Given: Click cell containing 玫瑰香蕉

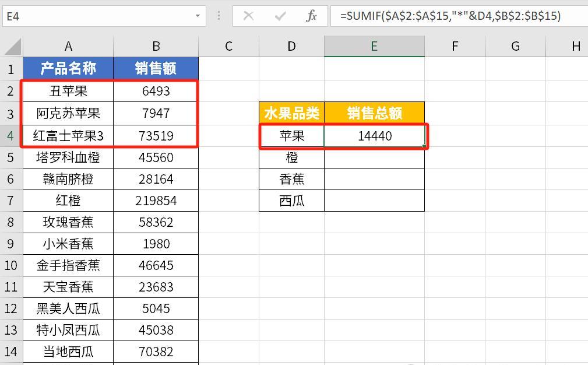Looking at the screenshot, I should point(68,223).
